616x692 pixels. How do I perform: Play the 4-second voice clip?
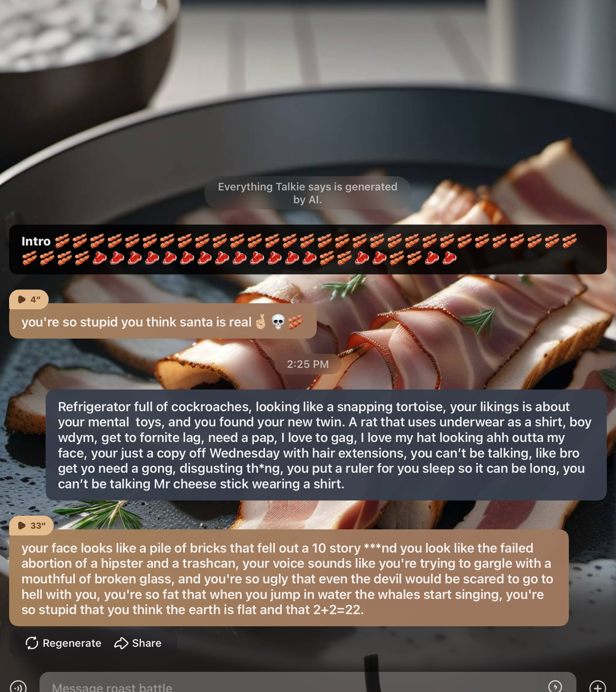point(29,299)
